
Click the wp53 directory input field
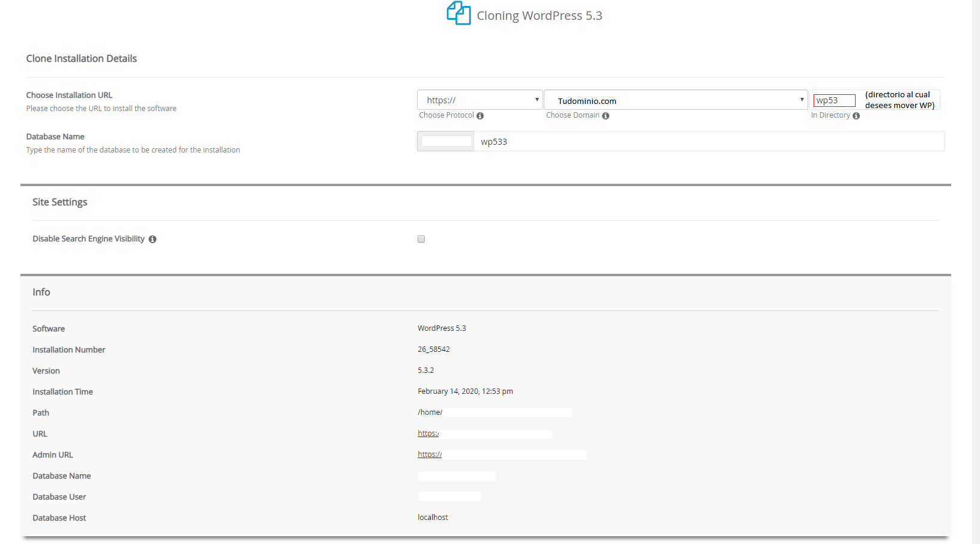point(834,100)
